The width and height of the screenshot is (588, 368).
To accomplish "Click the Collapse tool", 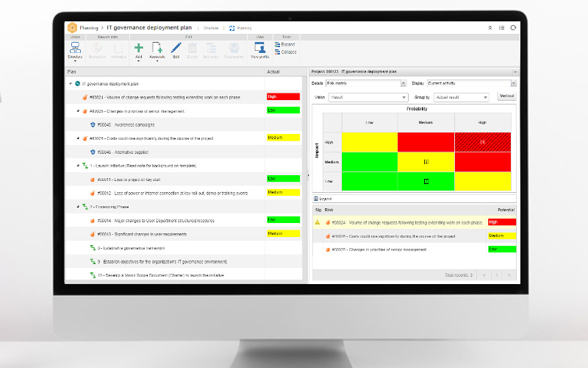I will (x=284, y=52).
